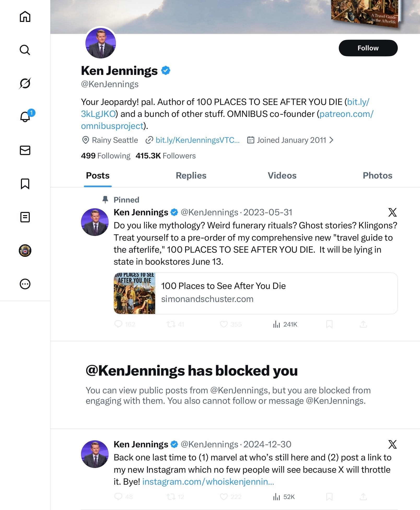This screenshot has height=510, width=420.
Task: Open direct messages envelope icon
Action: [25, 150]
